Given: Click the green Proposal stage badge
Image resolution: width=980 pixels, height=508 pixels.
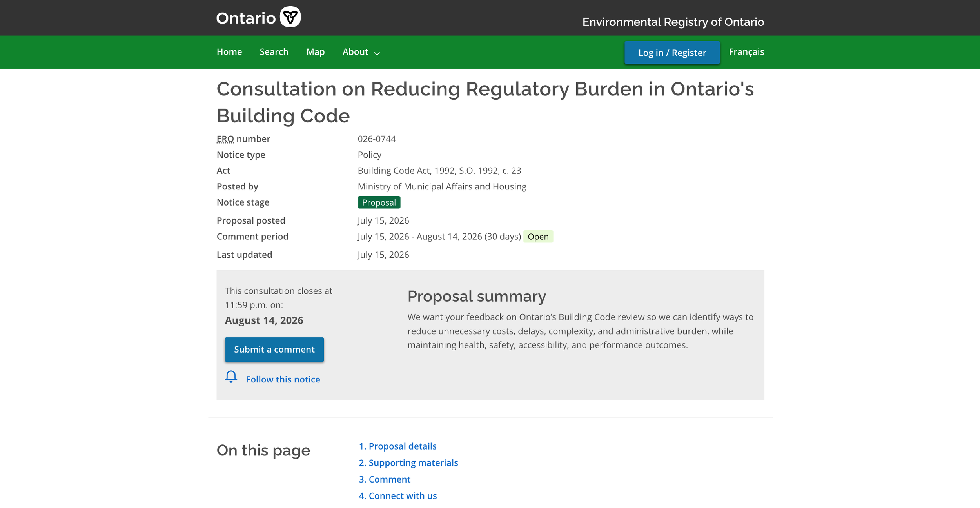Looking at the screenshot, I should (x=379, y=202).
